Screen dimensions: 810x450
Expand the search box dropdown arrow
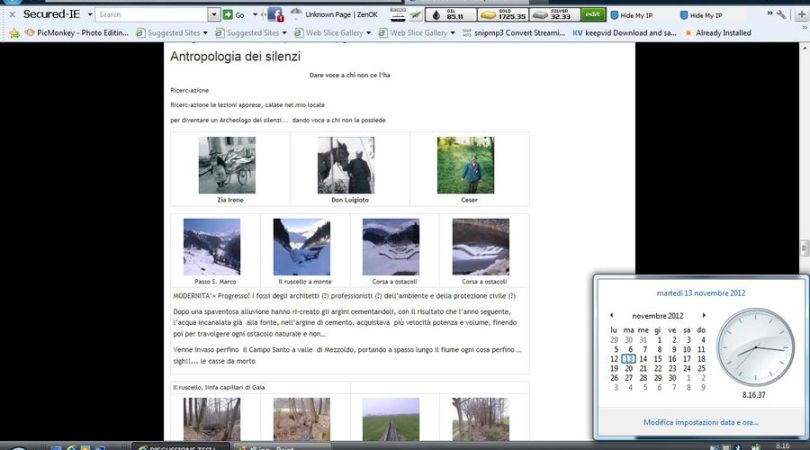pos(214,15)
